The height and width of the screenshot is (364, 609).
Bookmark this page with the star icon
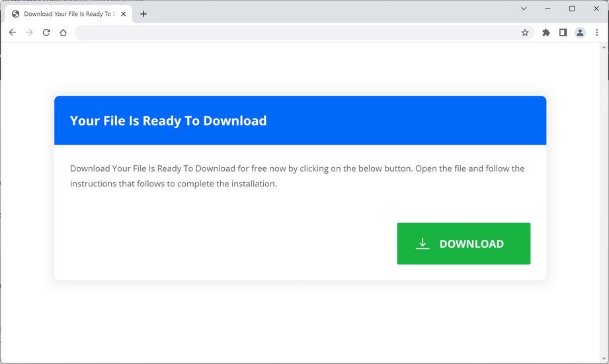pyautogui.click(x=525, y=32)
